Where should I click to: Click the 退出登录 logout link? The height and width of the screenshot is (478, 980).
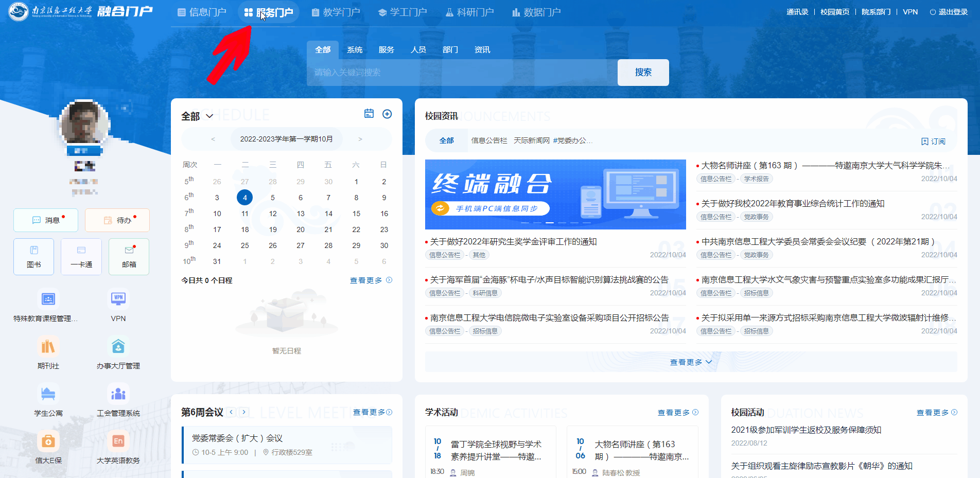coord(949,12)
